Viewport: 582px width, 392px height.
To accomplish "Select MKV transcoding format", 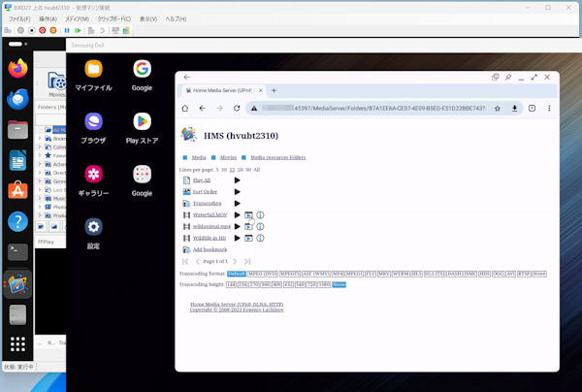I will pos(384,274).
